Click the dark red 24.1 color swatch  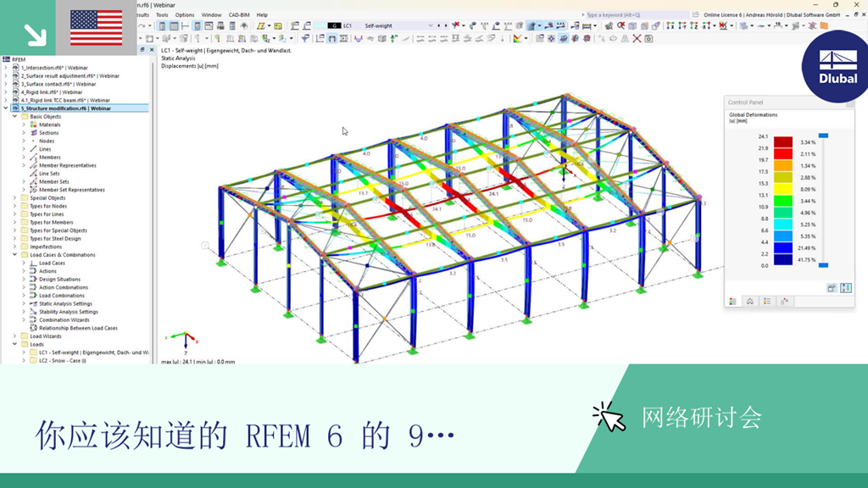point(782,141)
